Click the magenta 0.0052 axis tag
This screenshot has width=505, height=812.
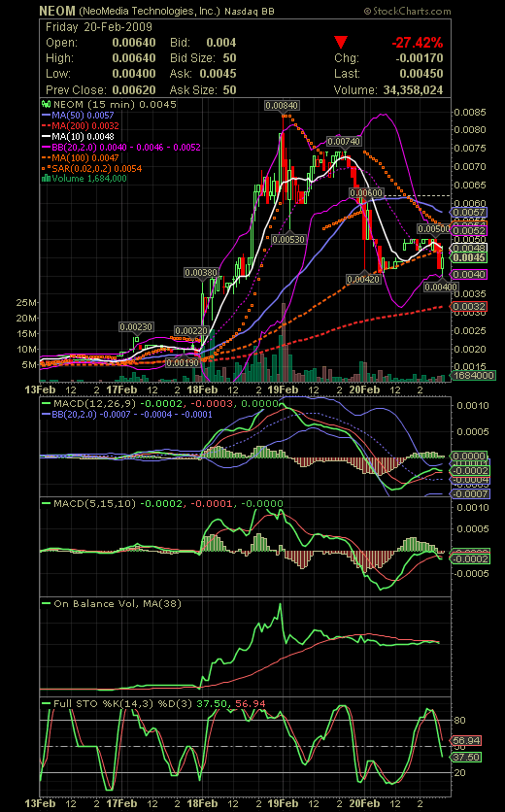tap(469, 230)
